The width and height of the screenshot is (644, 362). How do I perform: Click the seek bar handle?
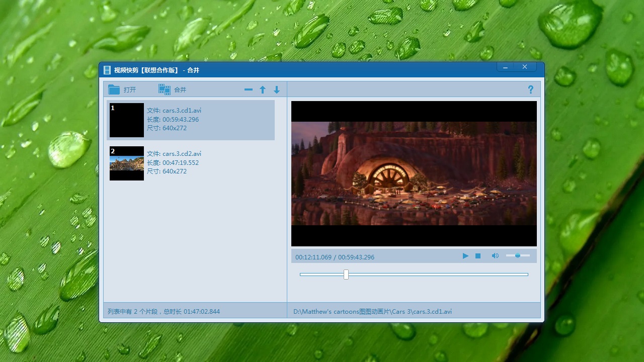[346, 274]
